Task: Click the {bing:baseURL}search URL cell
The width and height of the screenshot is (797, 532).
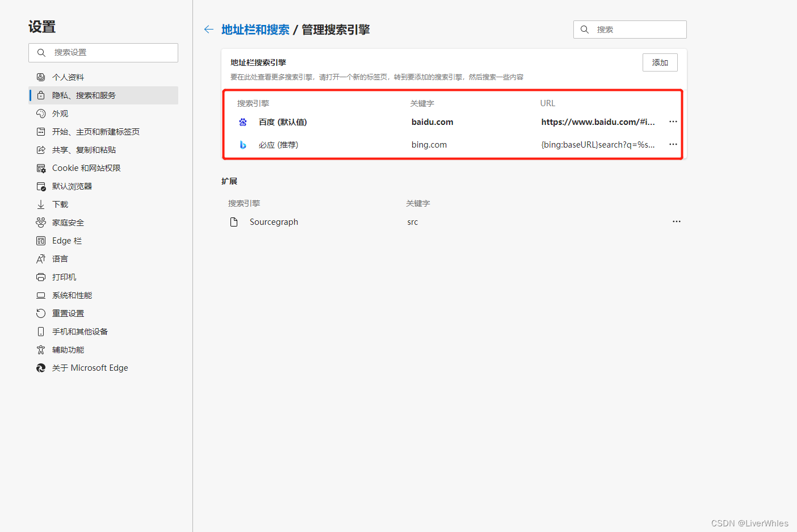Action: point(598,145)
